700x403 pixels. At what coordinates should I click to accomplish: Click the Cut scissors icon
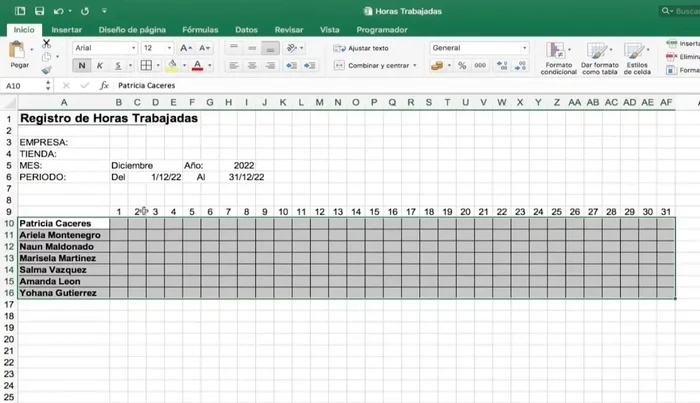click(46, 44)
